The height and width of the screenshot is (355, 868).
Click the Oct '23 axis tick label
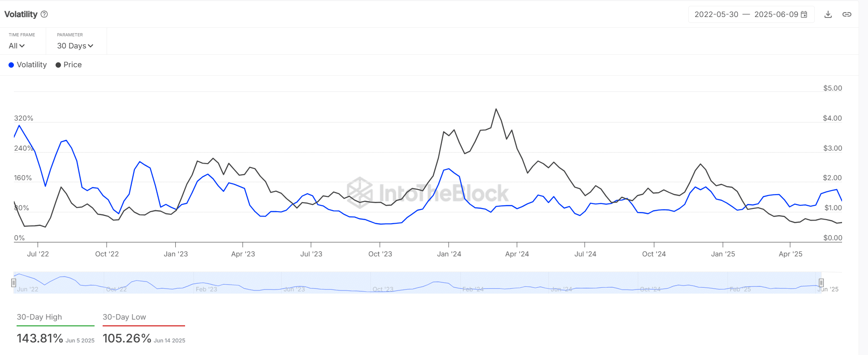pyautogui.click(x=380, y=254)
